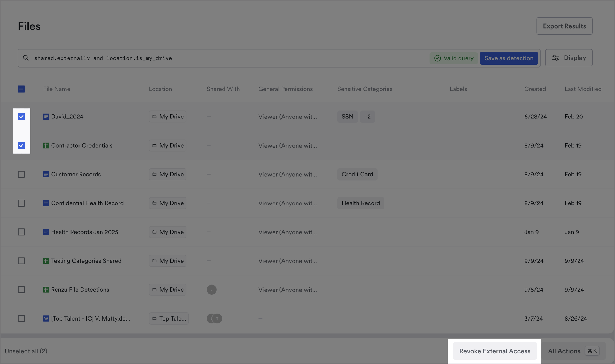Tick the Top Talent file checkbox
The height and width of the screenshot is (364, 615).
[21, 318]
